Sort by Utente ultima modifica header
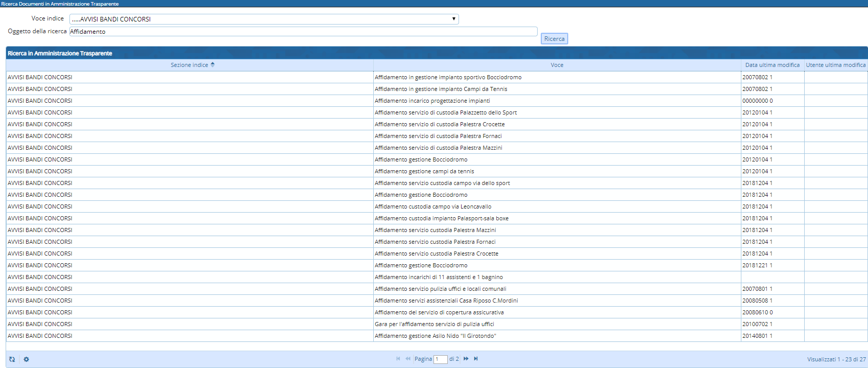868x368 pixels. pos(835,65)
